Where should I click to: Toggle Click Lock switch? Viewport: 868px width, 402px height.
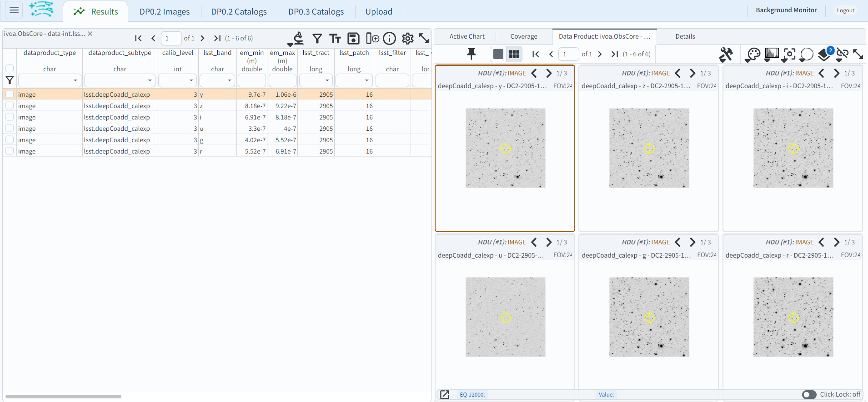coord(809,394)
